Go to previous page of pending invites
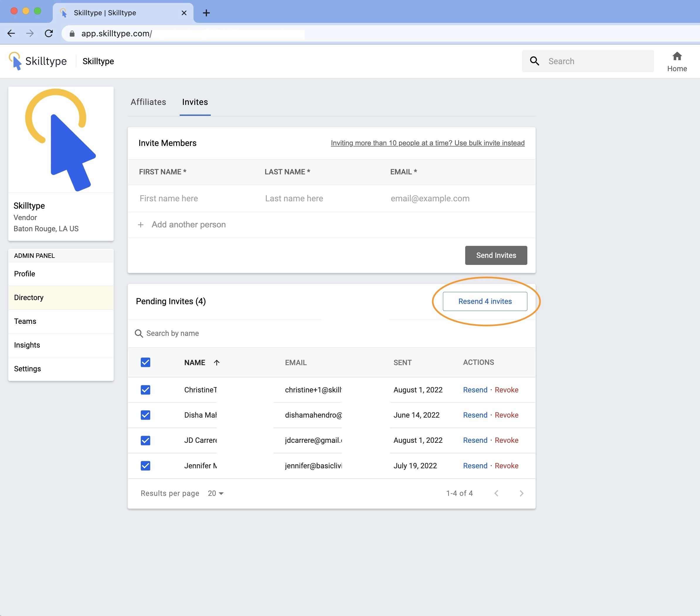Viewport: 700px width, 616px height. pyautogui.click(x=496, y=493)
